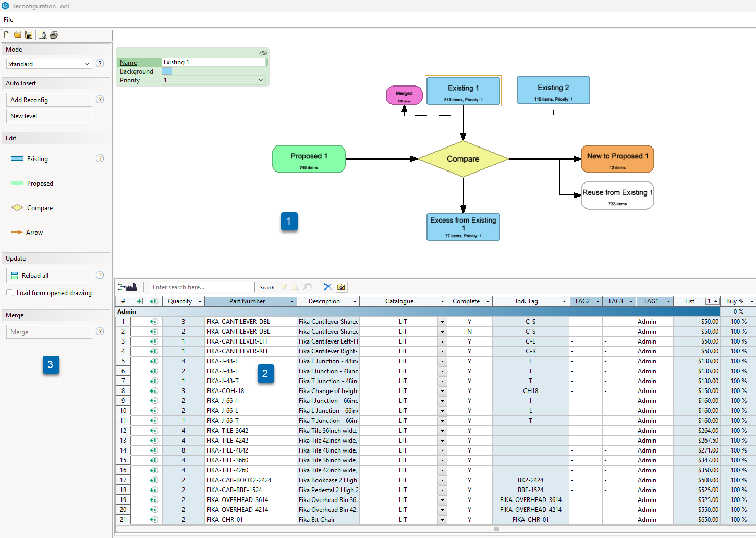Screen dimensions: 756x538
Task: Toggle the hide-properties eye icon
Action: click(x=263, y=53)
